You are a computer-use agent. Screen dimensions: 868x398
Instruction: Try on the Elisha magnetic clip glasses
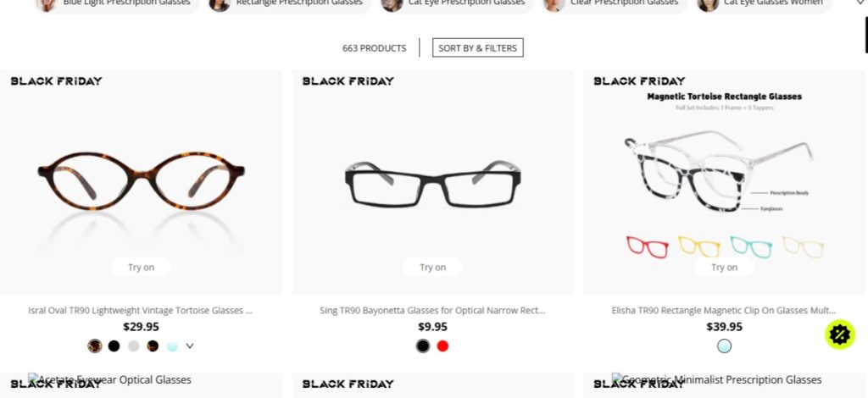click(x=724, y=268)
